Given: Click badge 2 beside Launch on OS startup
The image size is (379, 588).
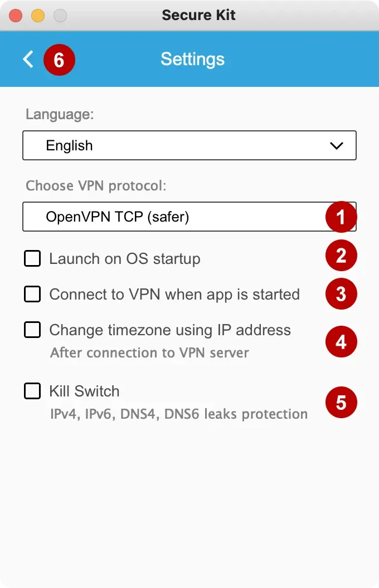Looking at the screenshot, I should click(x=341, y=255).
